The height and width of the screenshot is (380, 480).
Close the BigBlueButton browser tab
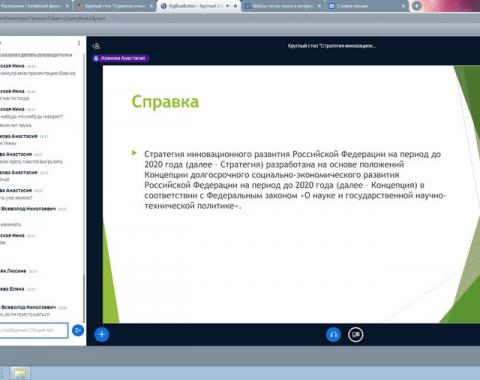(x=235, y=6)
